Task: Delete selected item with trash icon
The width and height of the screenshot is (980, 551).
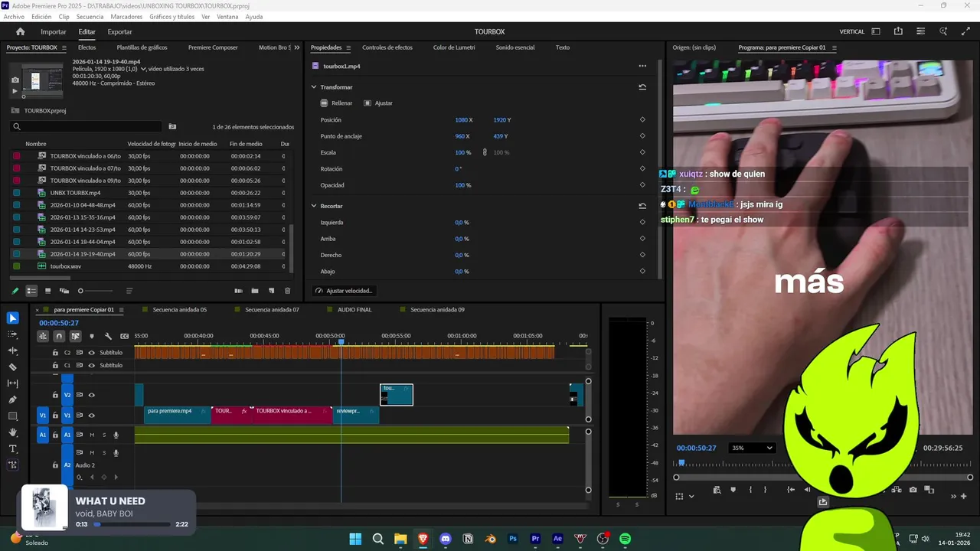Action: 288,291
